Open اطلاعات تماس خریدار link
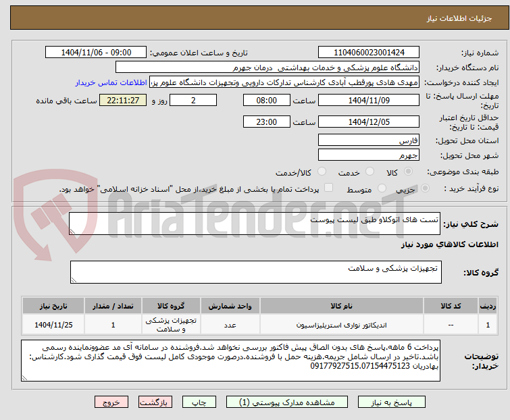 (x=111, y=82)
